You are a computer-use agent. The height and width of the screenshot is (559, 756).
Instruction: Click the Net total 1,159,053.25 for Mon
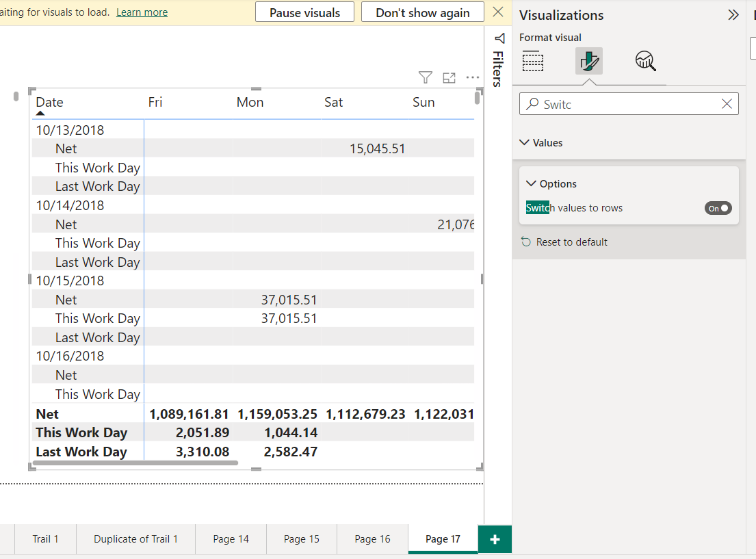coord(277,414)
